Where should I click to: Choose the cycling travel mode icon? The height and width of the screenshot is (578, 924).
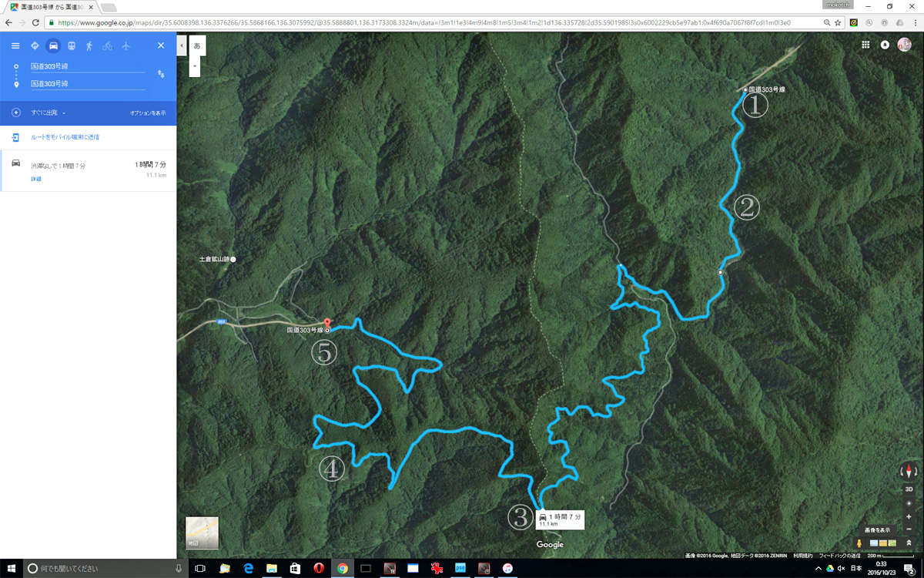click(x=107, y=45)
